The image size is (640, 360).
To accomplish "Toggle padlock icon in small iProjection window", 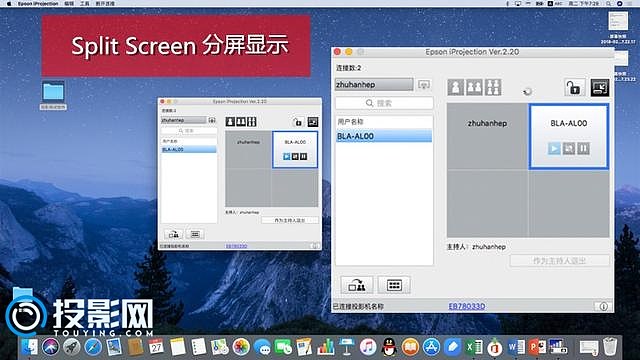I will pyautogui.click(x=298, y=122).
